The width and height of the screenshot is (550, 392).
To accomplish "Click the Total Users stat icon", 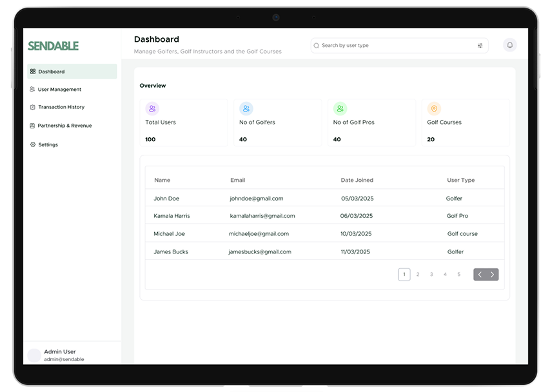I will point(152,108).
